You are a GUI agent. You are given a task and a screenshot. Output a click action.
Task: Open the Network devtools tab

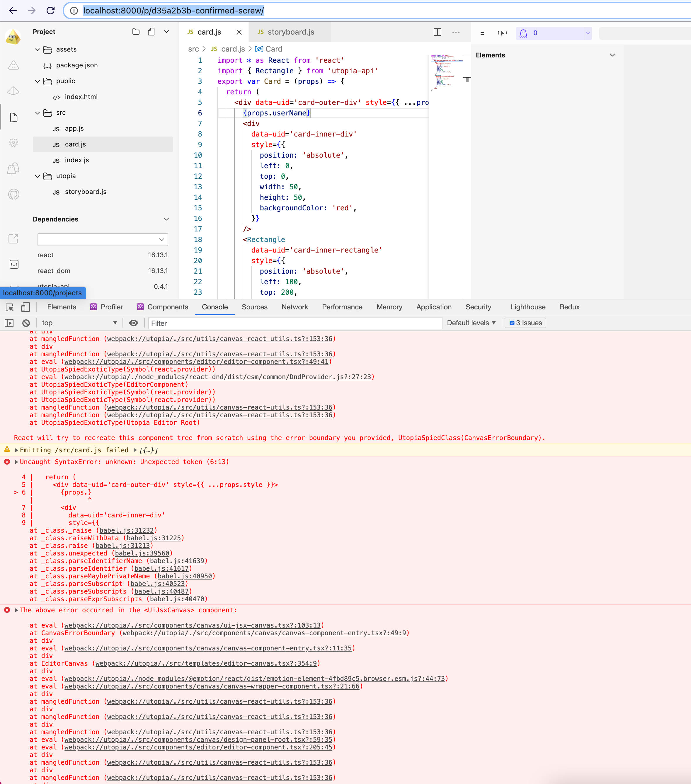tap(295, 307)
